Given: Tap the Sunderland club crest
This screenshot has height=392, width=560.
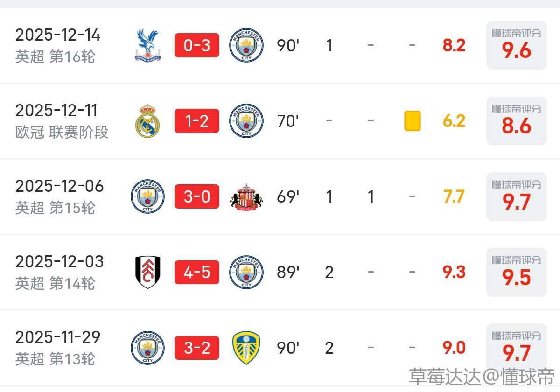Looking at the screenshot, I should coord(246,196).
